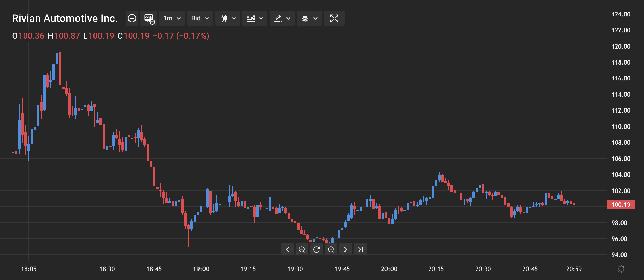Open the chart settings gear icon
The image size is (644, 280).
point(621,269)
